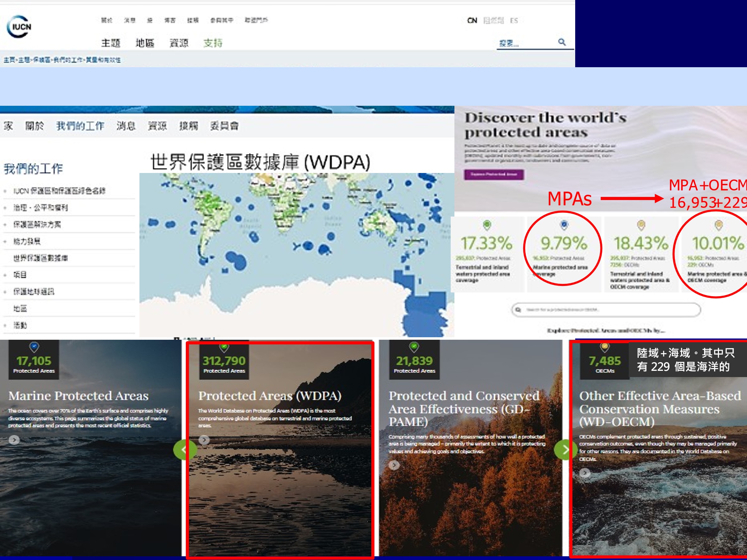Expand the 治理、公平和權利 sidebar item
747x560 pixels.
tap(5, 208)
